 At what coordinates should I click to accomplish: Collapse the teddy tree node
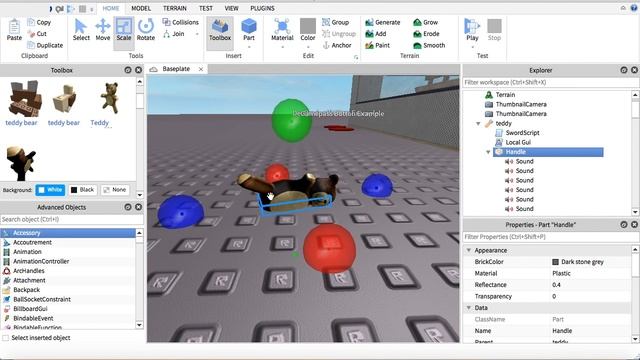point(478,124)
